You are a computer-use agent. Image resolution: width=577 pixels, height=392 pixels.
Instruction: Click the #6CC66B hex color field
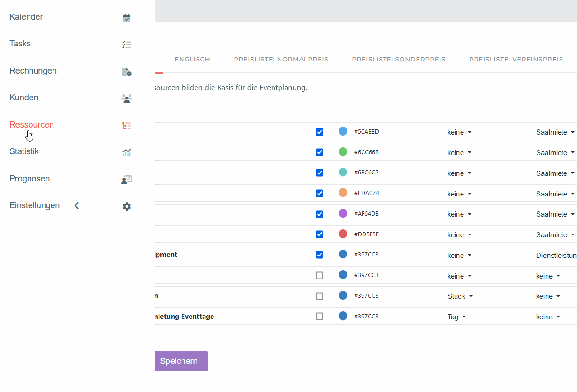pyautogui.click(x=366, y=152)
